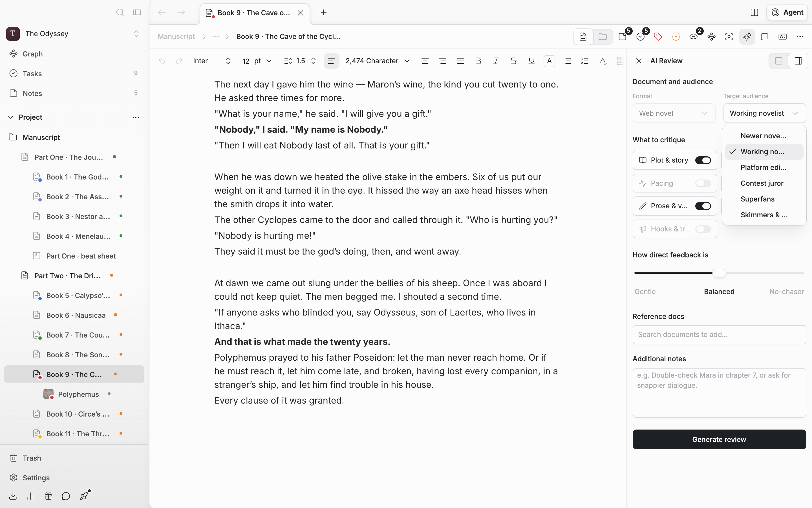Open tasks icon with badge 5
This screenshot has width=812, height=508.
(641, 37)
